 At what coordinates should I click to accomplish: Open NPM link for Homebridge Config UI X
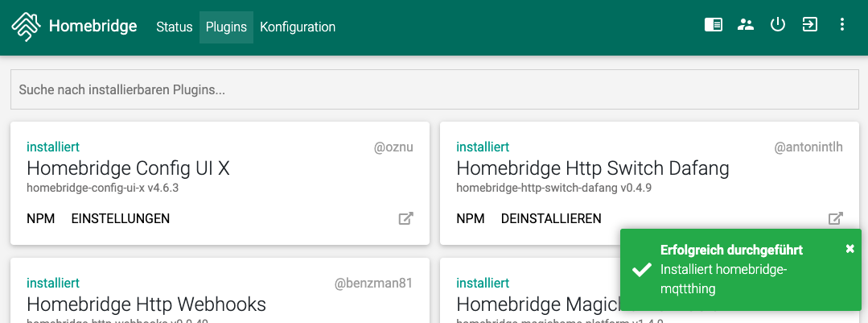(41, 218)
